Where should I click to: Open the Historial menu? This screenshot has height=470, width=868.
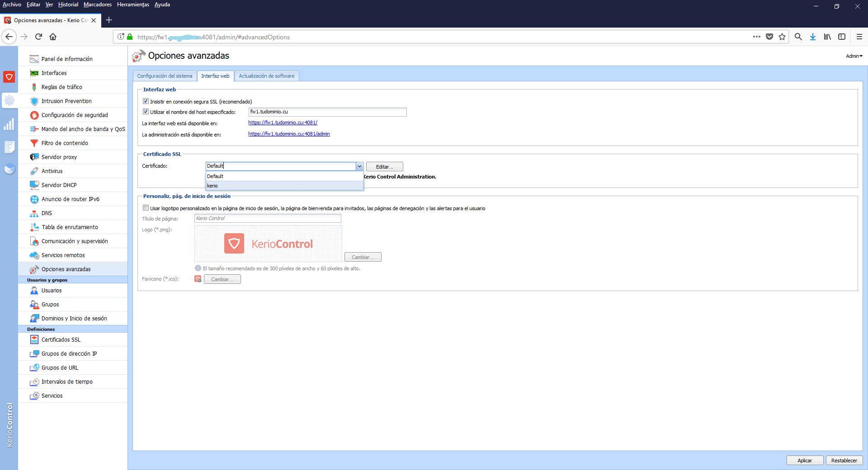[68, 5]
